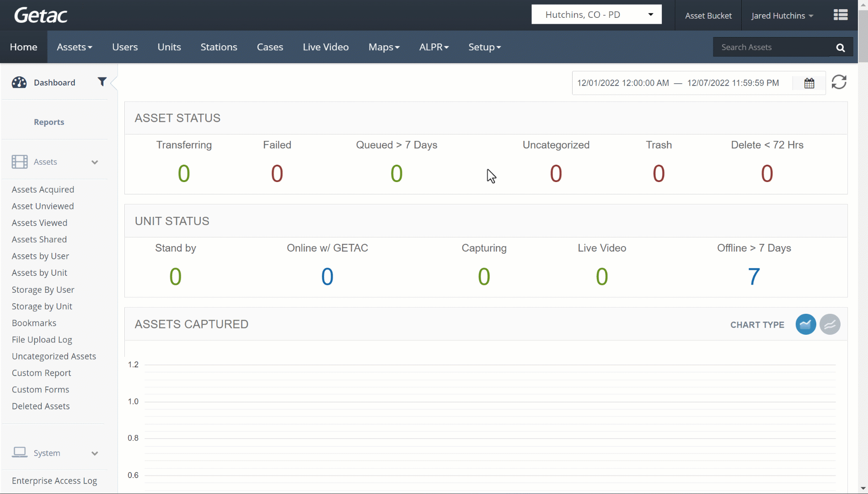Click the Online w/ GETAC count

pos(327,277)
